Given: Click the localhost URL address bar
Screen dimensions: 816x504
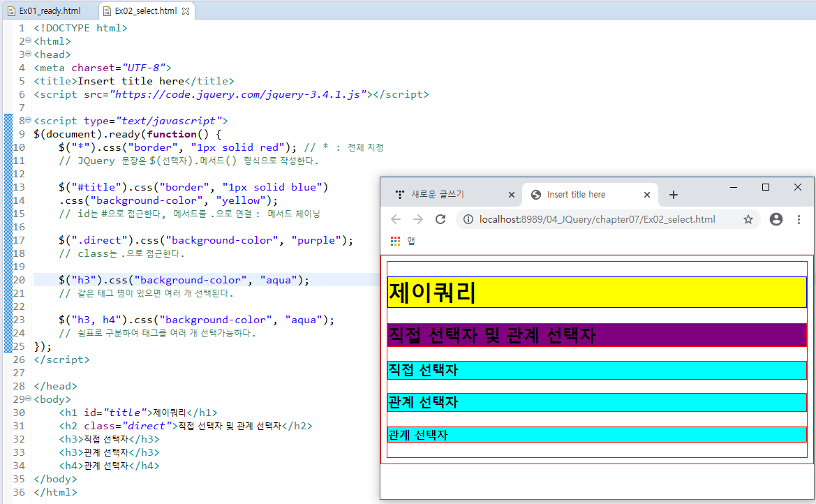Looking at the screenshot, I should (x=597, y=219).
